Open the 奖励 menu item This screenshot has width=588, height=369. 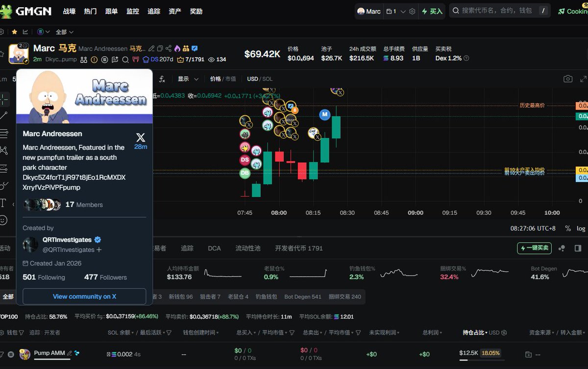(x=196, y=11)
